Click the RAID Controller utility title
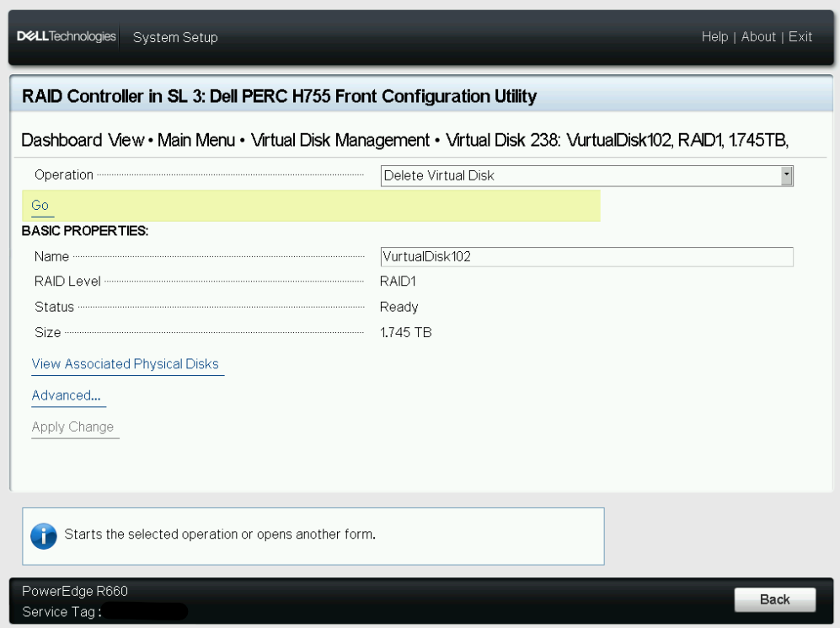This screenshot has width=840, height=628. [279, 96]
